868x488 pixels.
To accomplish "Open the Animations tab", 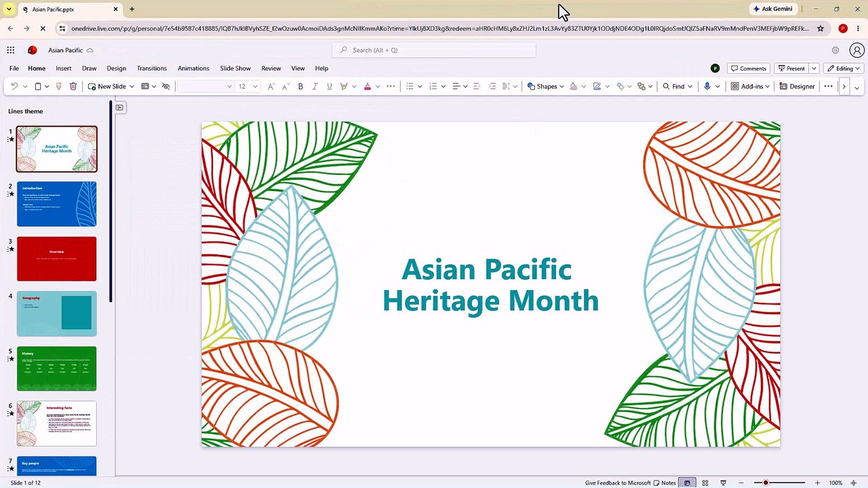I will pyautogui.click(x=193, y=68).
